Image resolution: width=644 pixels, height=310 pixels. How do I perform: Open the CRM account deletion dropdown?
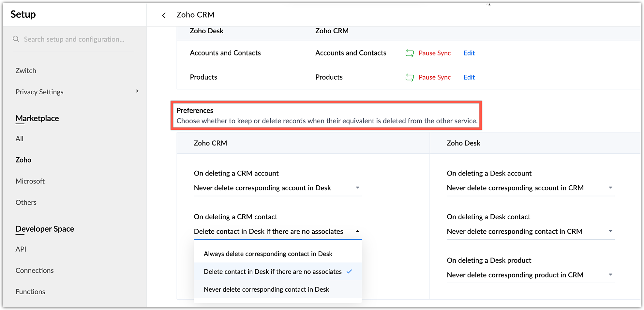(x=357, y=188)
